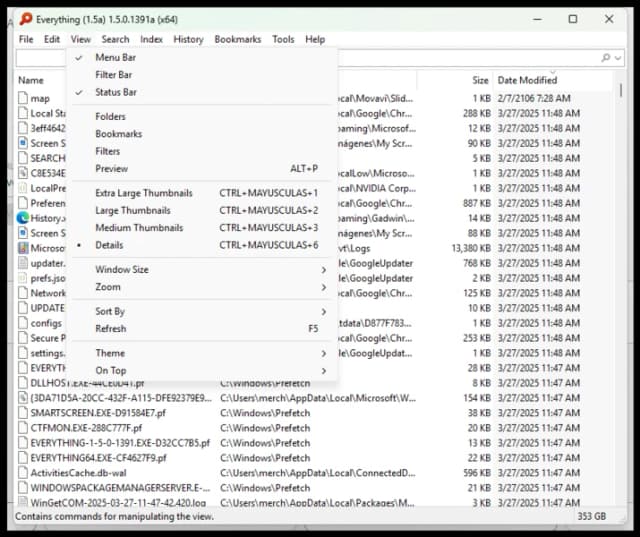Expand the Theme submenu
640x537 pixels.
[202, 353]
